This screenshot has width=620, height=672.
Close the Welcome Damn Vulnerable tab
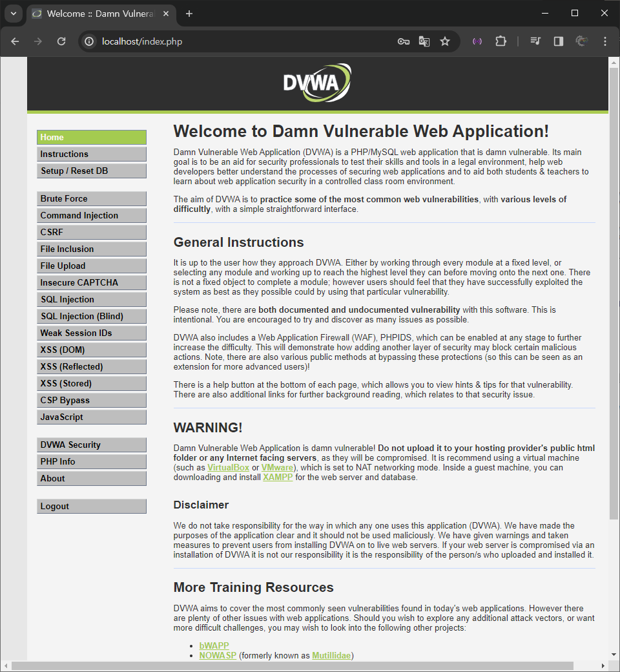coord(166,14)
